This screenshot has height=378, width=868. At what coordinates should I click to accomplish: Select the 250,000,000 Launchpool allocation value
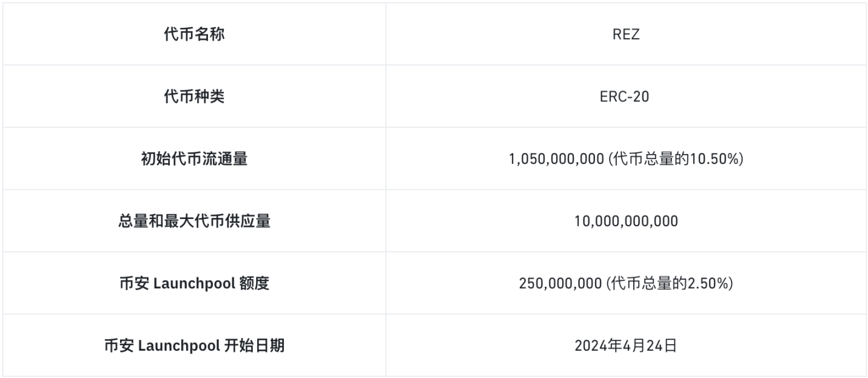pyautogui.click(x=560, y=284)
